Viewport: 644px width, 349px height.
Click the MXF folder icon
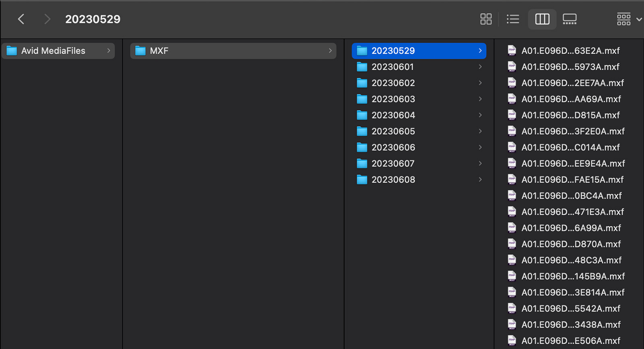point(140,51)
